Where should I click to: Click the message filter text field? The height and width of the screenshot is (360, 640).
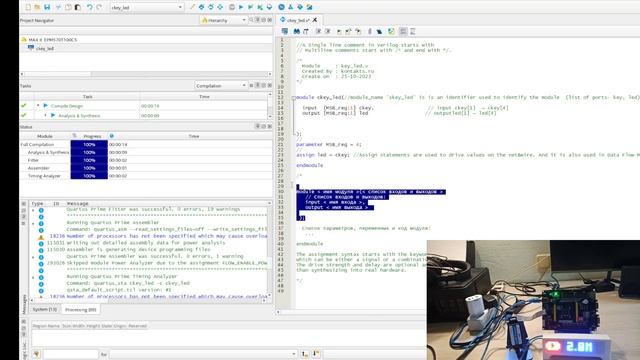tap(70, 354)
